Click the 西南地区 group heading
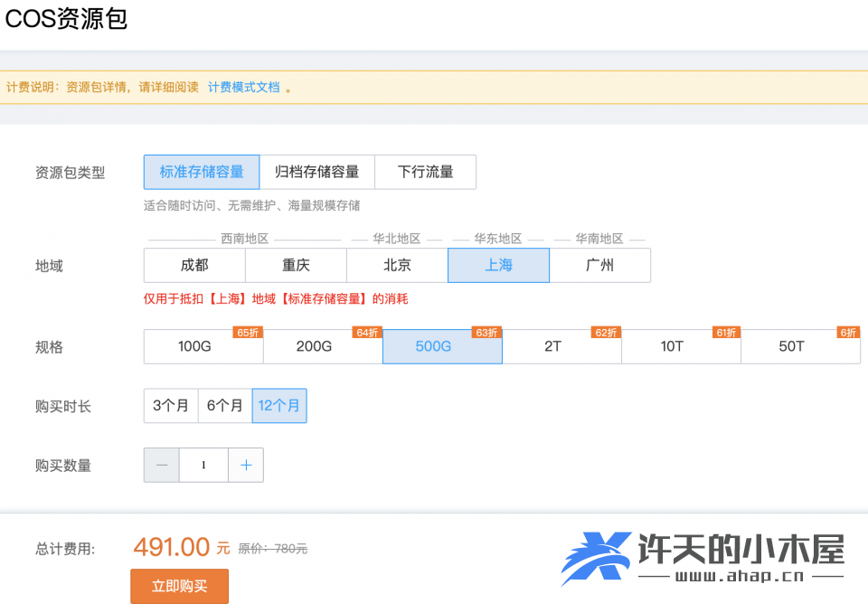This screenshot has width=868, height=613. pos(245,239)
